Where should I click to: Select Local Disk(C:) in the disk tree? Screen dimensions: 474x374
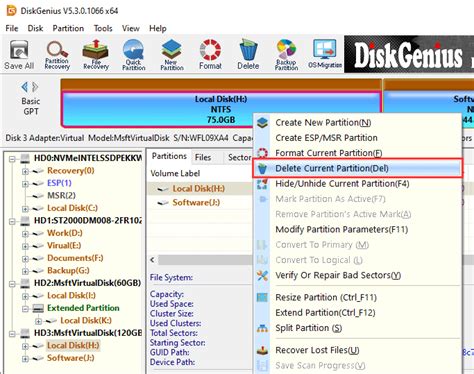click(72, 208)
